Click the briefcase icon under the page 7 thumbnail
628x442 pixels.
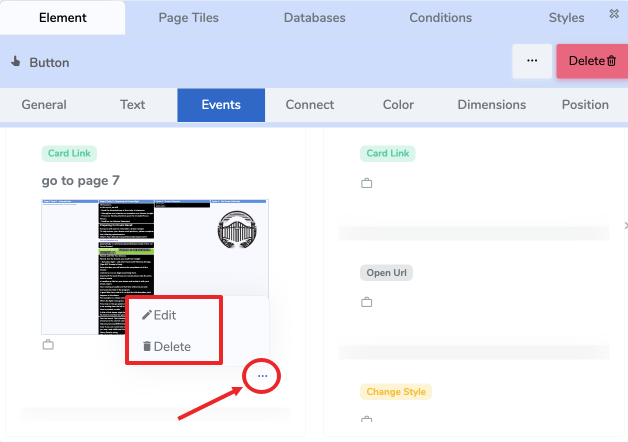pyautogui.click(x=48, y=345)
